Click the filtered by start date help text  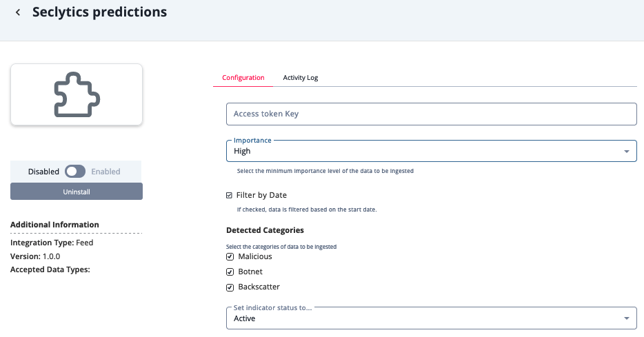[307, 210]
